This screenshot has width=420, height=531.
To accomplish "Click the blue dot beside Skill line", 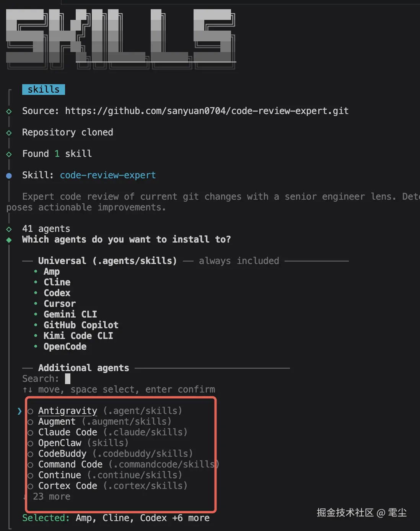I will click(9, 176).
